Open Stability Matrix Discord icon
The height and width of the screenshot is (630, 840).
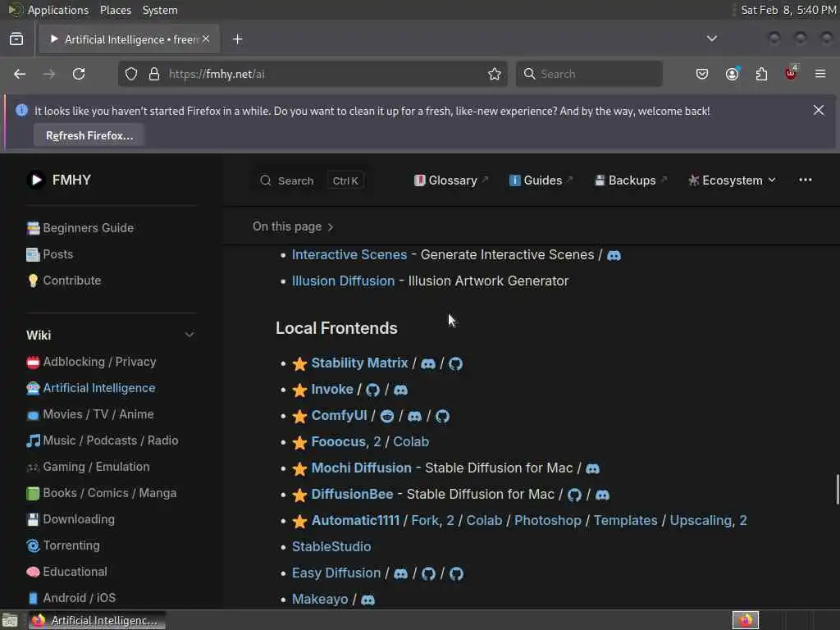pyautogui.click(x=428, y=363)
